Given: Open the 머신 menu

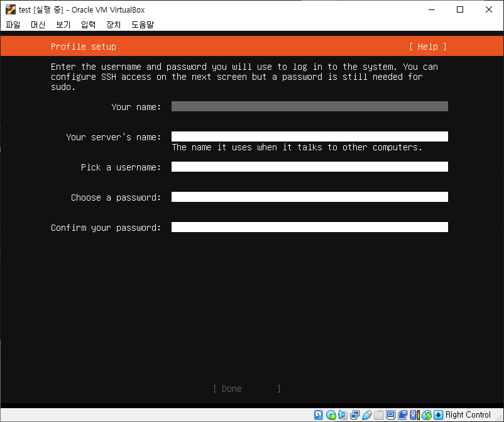Looking at the screenshot, I should pos(38,25).
